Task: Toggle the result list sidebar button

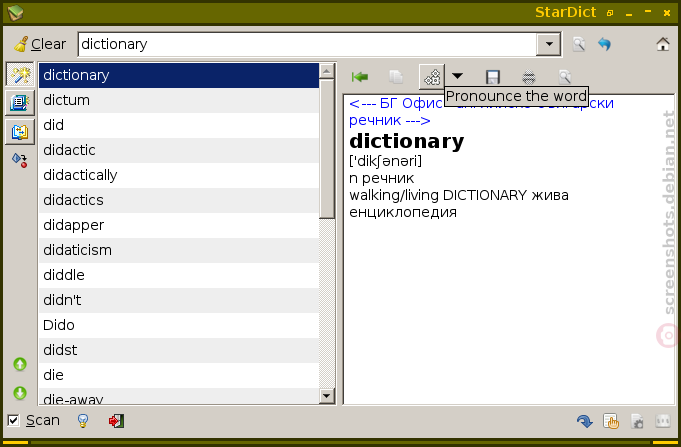Action: click(20, 103)
